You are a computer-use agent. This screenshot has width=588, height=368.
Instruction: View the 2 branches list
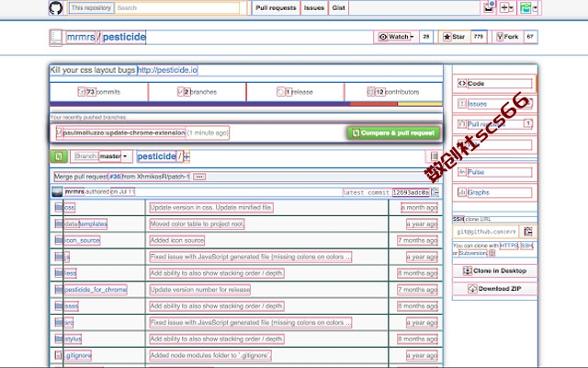click(198, 92)
